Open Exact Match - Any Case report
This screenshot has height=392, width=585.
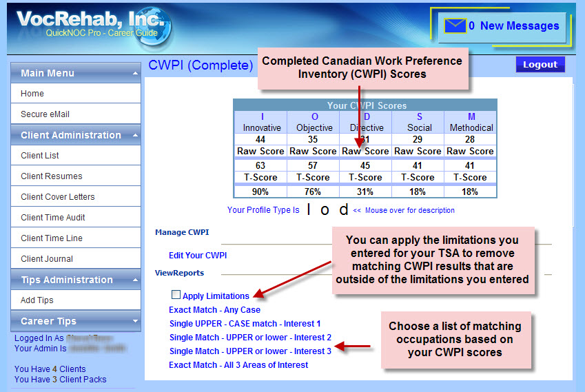[x=214, y=310]
